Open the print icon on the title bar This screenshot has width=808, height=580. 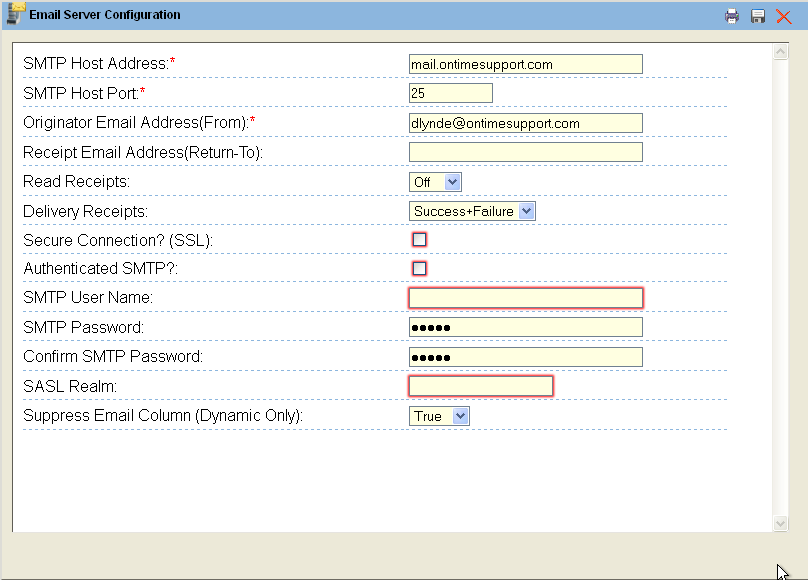[731, 15]
